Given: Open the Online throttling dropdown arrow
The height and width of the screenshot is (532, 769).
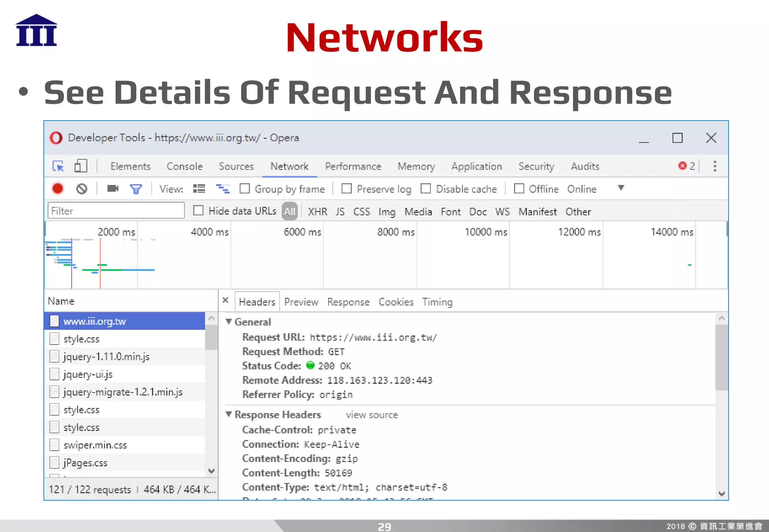Looking at the screenshot, I should coord(621,188).
